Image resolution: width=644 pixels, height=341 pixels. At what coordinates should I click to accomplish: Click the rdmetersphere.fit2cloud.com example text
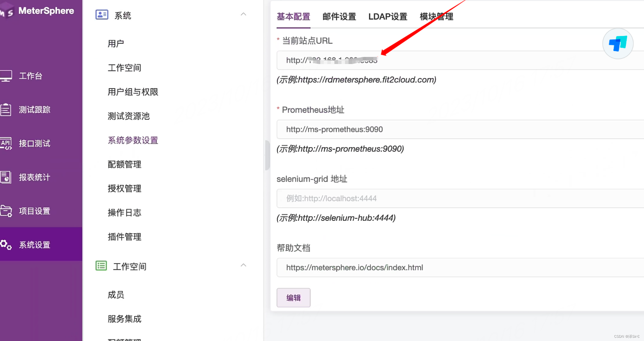click(x=356, y=80)
